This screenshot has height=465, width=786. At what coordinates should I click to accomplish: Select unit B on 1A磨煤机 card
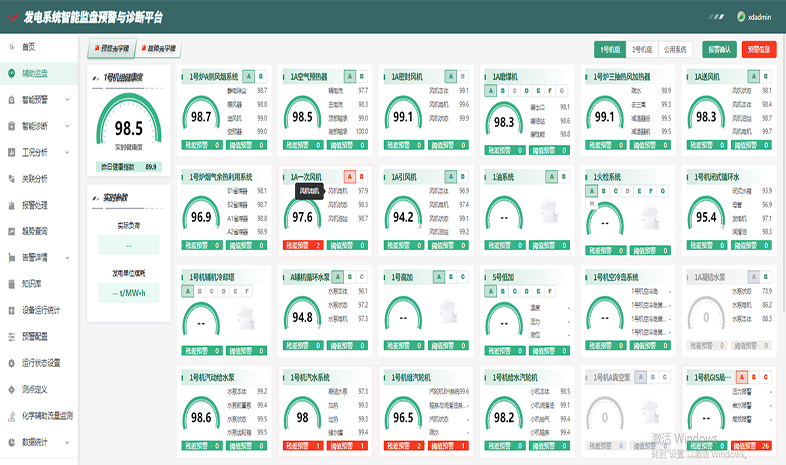(x=502, y=91)
